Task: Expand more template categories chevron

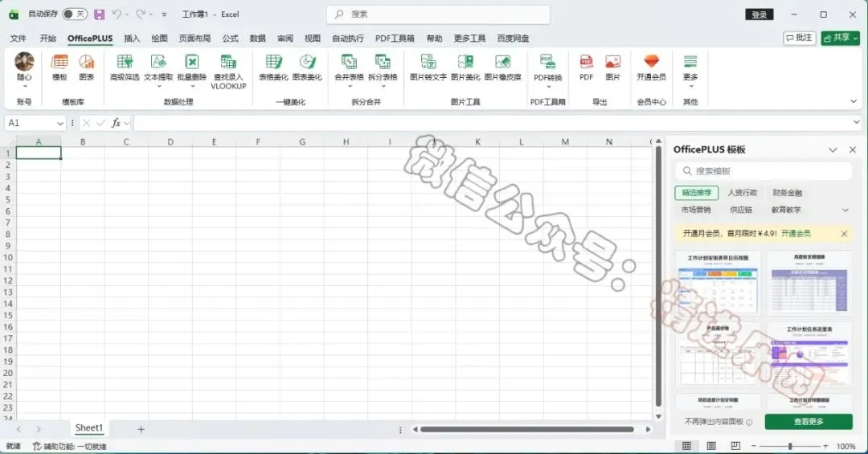Action: [x=845, y=210]
